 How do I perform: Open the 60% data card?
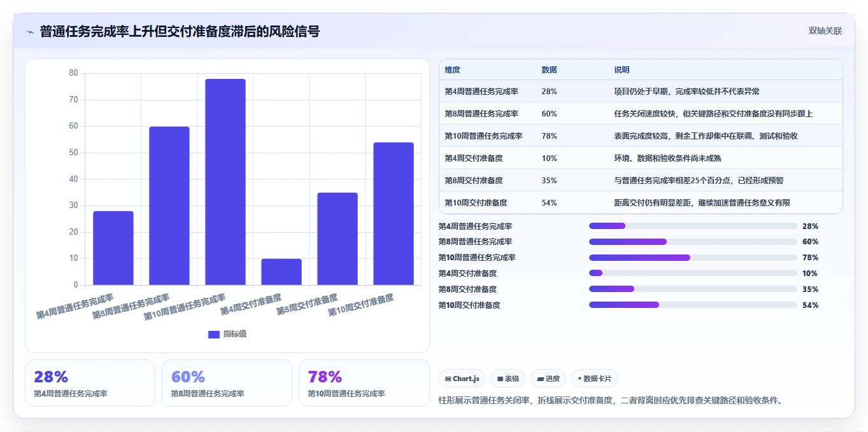click(x=227, y=383)
